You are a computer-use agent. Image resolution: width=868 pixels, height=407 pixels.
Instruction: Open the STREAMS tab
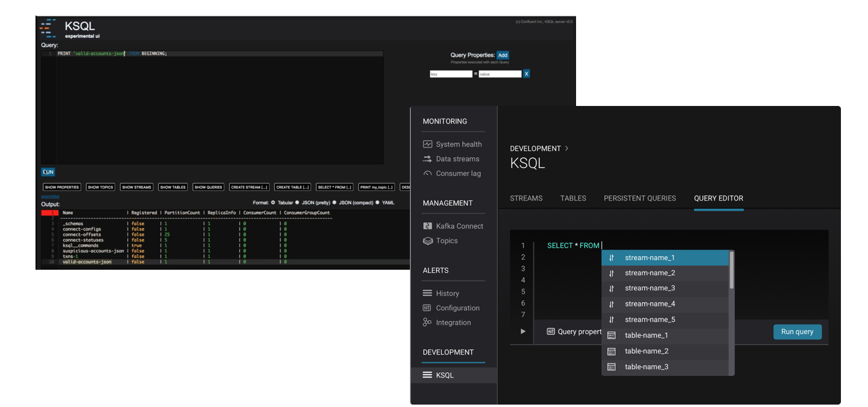pos(526,198)
